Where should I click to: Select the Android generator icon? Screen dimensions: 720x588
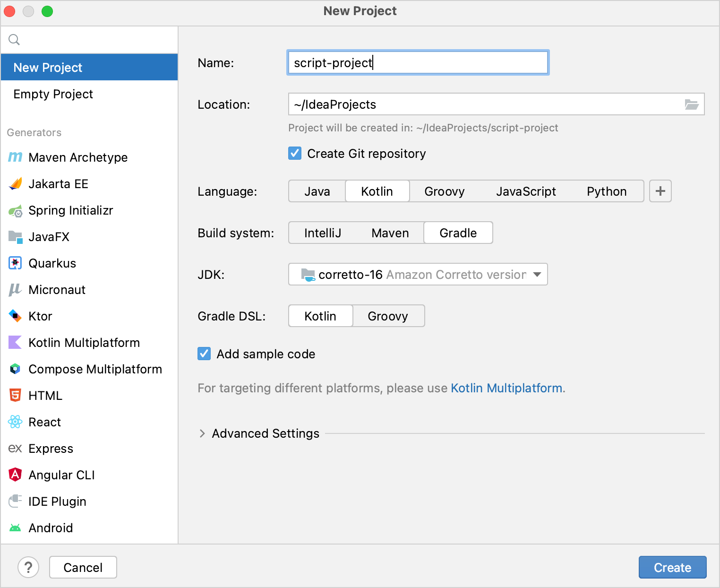[x=15, y=528]
